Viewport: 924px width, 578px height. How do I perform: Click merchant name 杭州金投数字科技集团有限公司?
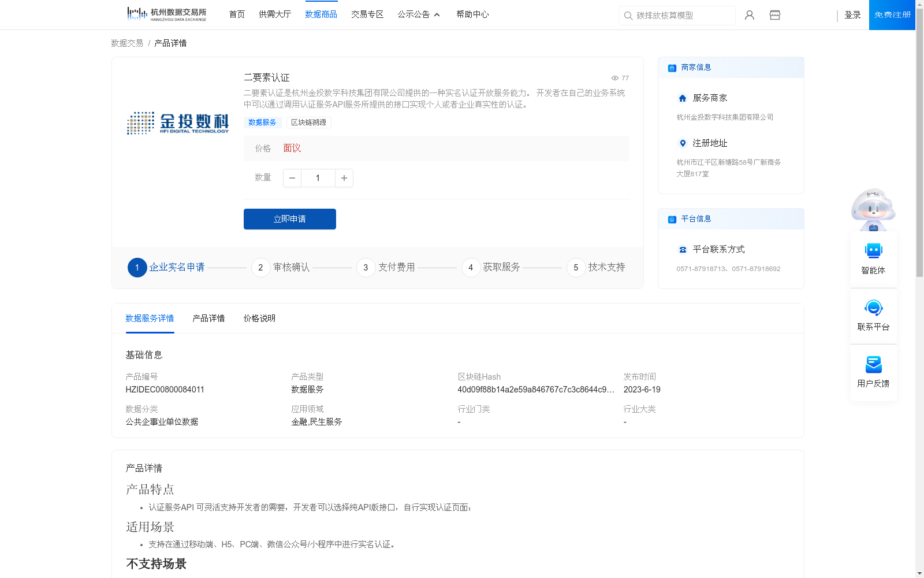tap(725, 117)
